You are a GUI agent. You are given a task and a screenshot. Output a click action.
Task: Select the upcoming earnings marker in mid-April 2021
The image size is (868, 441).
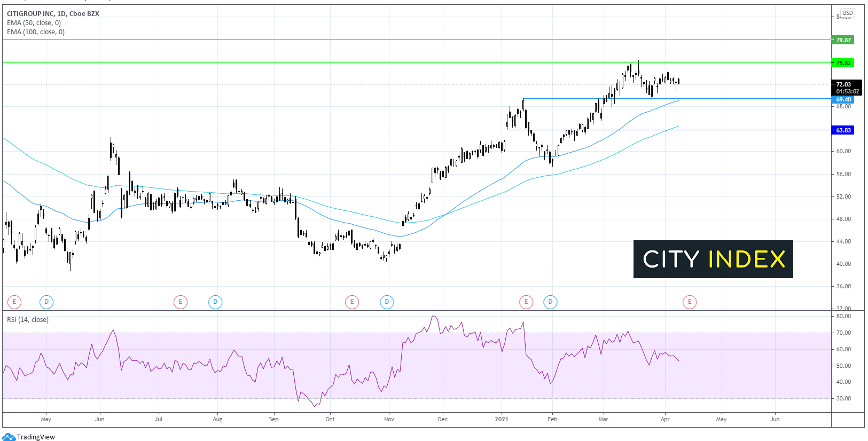(x=690, y=302)
